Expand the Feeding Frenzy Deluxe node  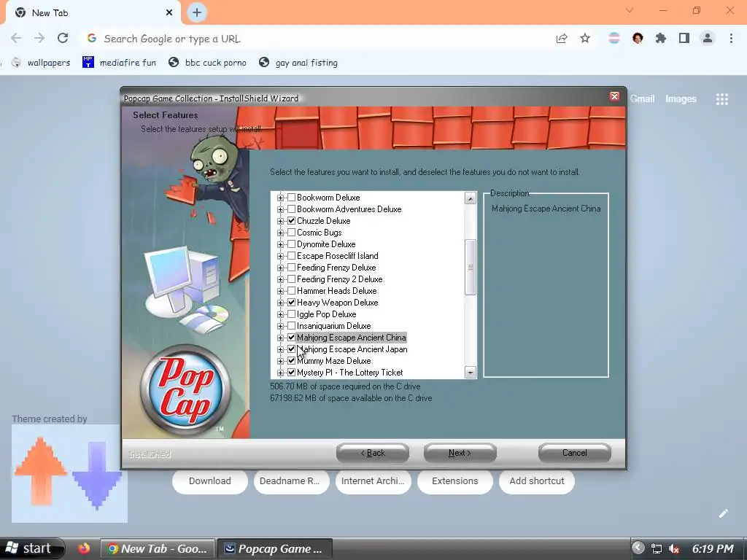[x=281, y=268]
